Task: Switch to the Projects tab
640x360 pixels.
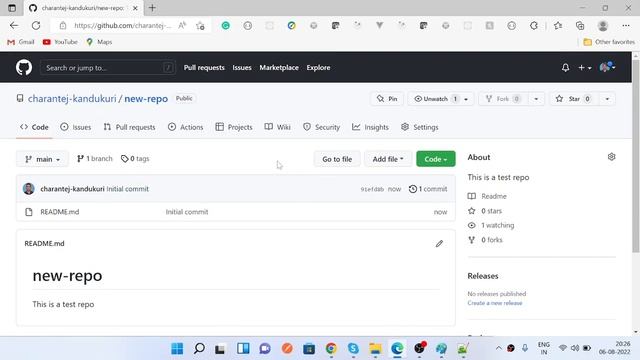Action: click(234, 127)
